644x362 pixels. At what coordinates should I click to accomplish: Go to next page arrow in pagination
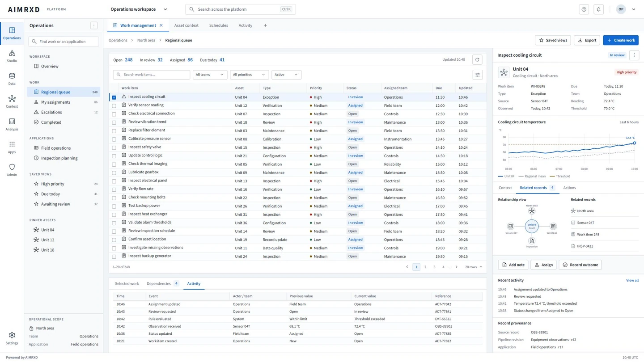(456, 267)
